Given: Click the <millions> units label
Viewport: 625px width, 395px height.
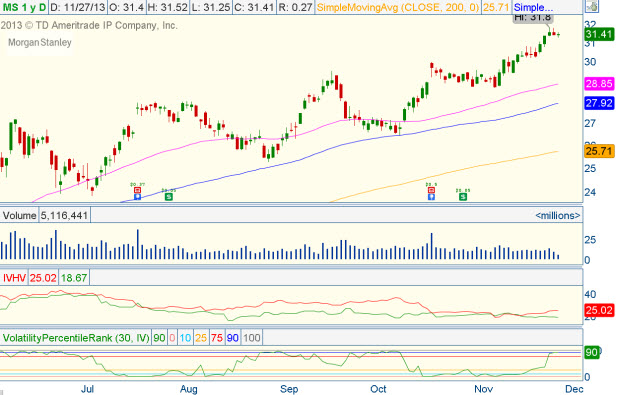Looking at the screenshot, I should click(558, 216).
